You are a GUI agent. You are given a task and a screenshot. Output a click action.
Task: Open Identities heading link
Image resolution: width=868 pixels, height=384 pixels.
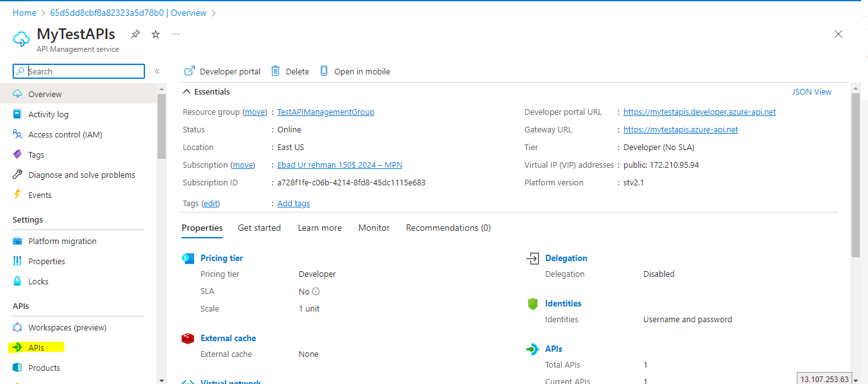pos(563,303)
